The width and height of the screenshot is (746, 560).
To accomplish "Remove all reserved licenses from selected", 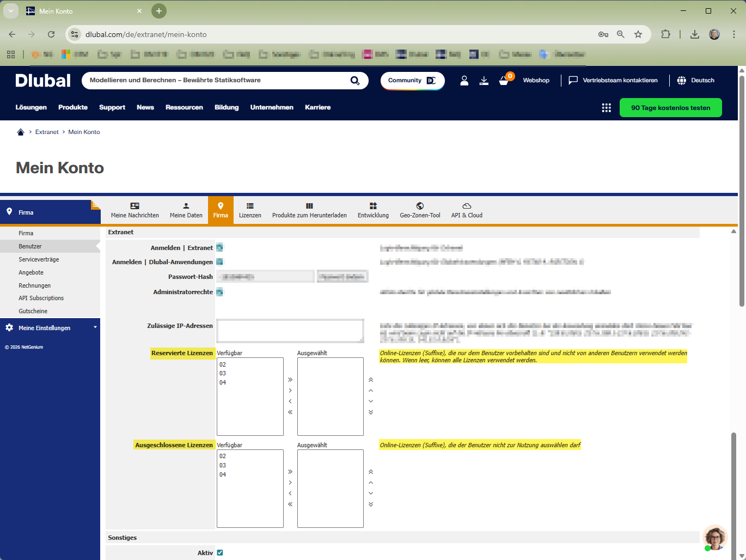I will [290, 412].
